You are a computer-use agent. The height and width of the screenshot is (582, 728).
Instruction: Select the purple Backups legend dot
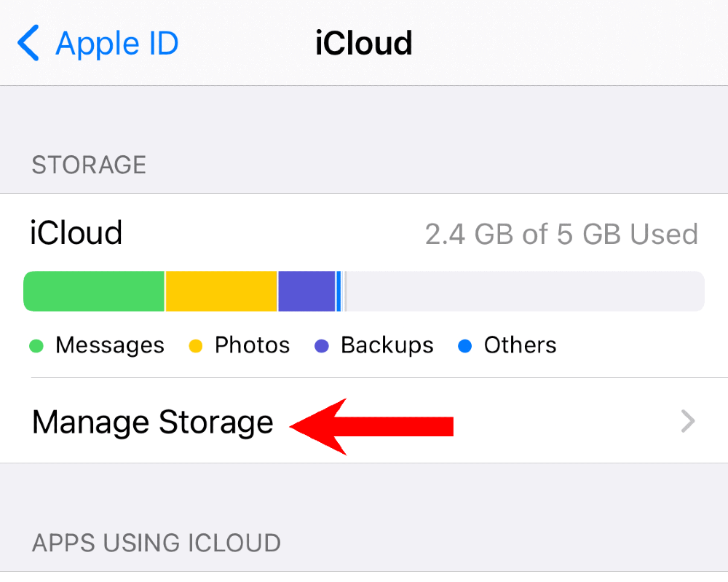tap(321, 346)
